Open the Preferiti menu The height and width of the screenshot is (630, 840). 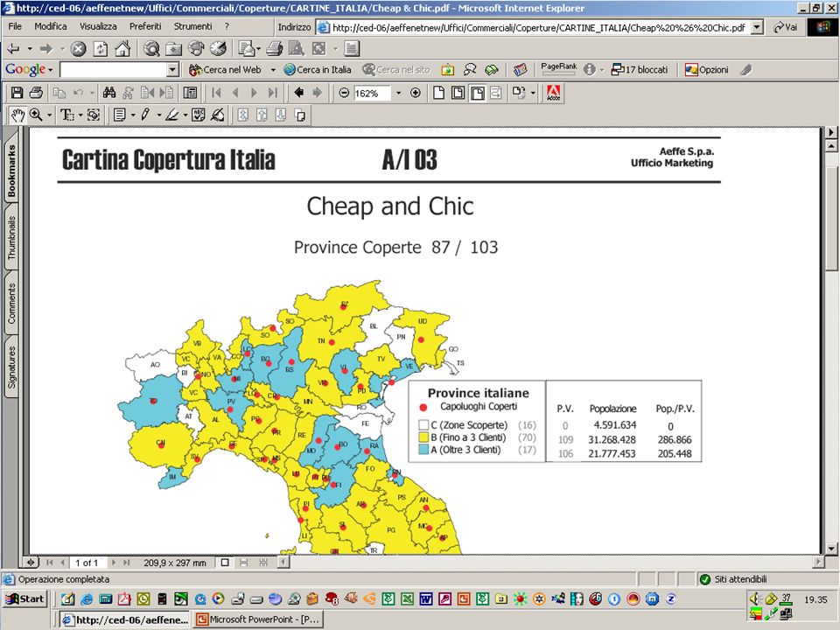145,26
